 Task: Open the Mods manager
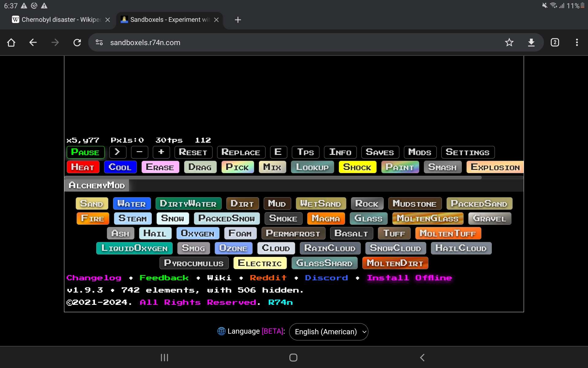(x=420, y=152)
